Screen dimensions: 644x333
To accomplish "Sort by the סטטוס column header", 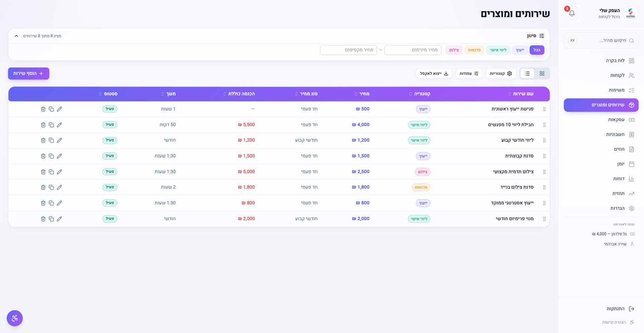I will (x=108, y=94).
